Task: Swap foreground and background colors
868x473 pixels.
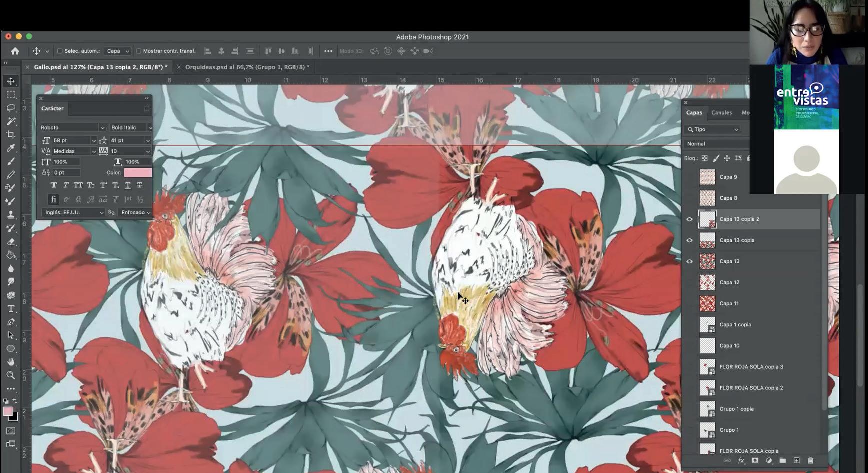Action: click(15, 401)
